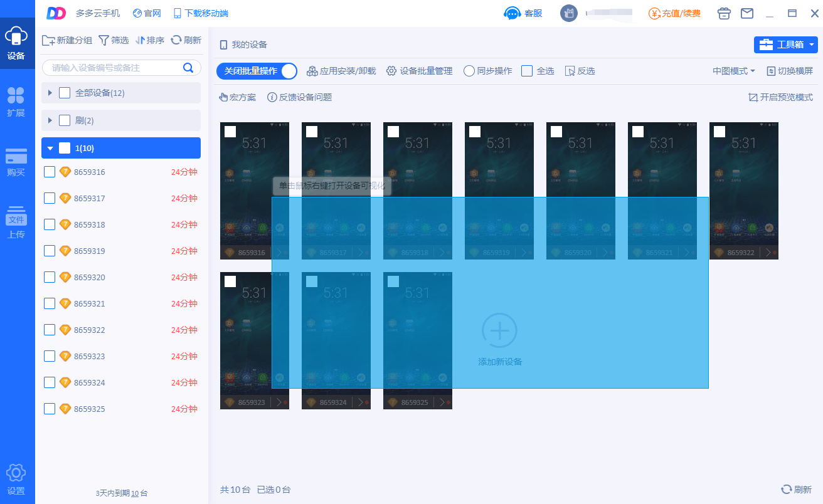Open the 客服 customer service chat icon
823x504 pixels.
[512, 13]
